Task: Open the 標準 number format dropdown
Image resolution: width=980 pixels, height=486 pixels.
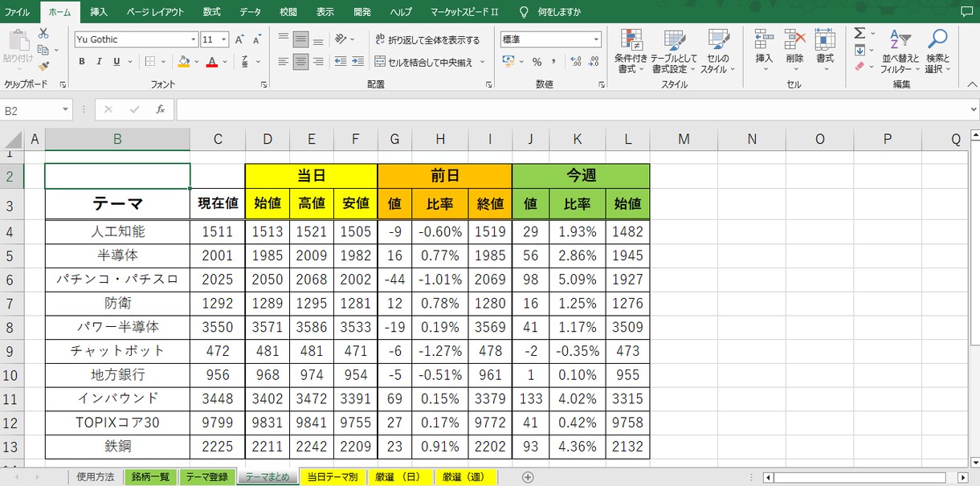Action: [x=596, y=39]
